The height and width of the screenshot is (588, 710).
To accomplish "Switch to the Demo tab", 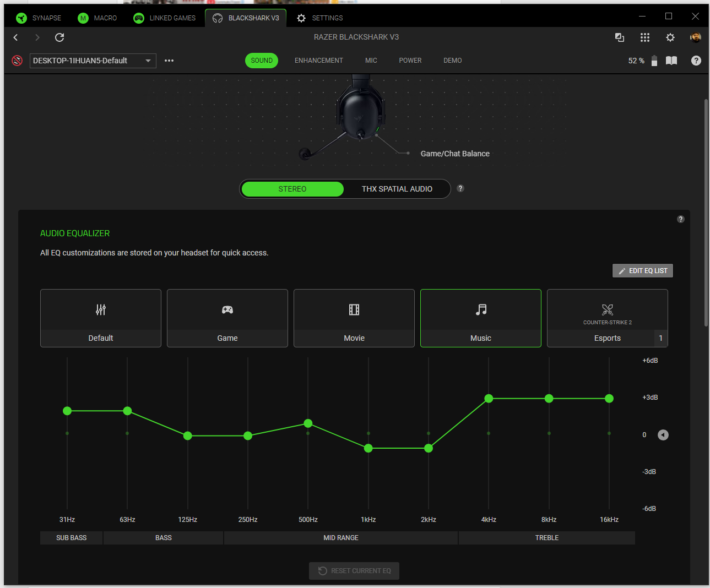I will (453, 61).
